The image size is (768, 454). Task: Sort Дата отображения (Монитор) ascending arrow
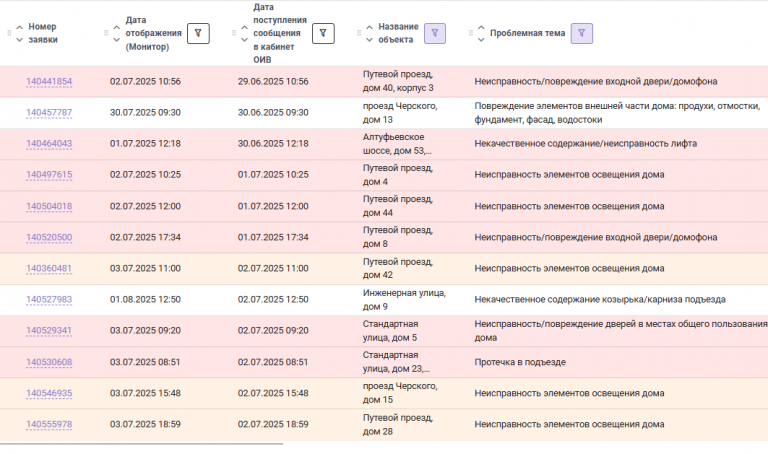pyautogui.click(x=117, y=27)
